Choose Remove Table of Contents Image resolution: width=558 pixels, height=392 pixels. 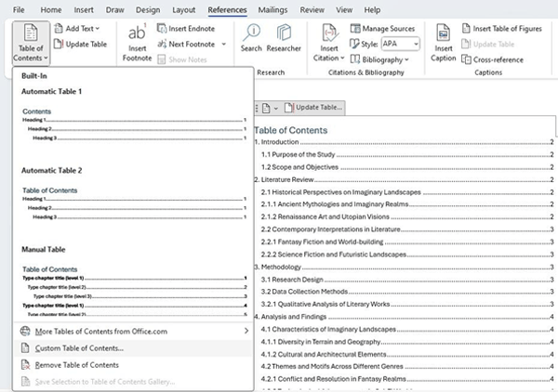pos(133,365)
